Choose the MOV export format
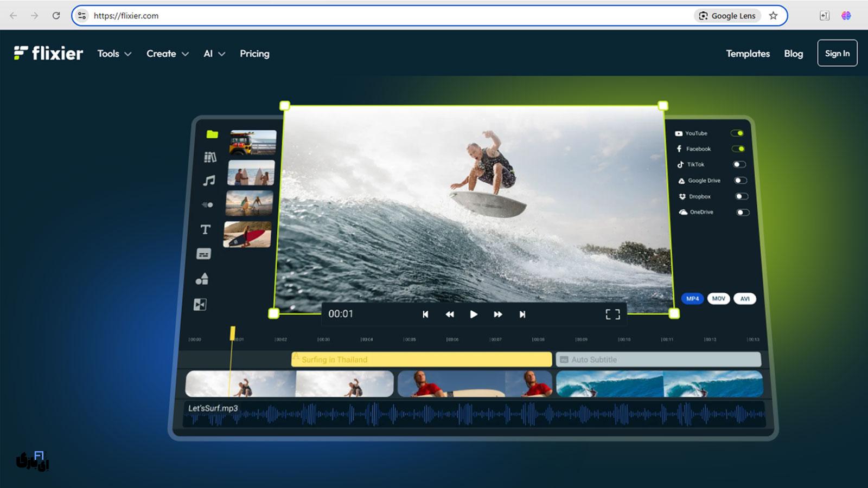The image size is (868, 488). tap(718, 299)
